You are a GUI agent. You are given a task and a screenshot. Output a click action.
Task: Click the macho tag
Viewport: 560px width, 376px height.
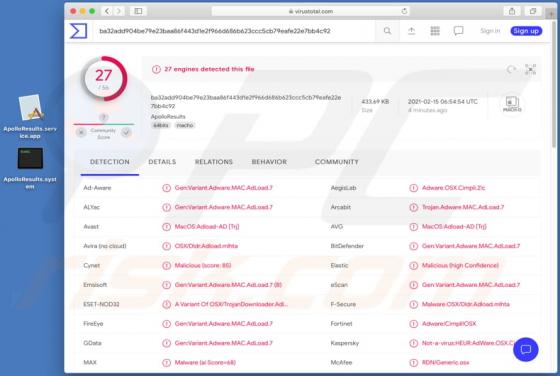pos(185,125)
